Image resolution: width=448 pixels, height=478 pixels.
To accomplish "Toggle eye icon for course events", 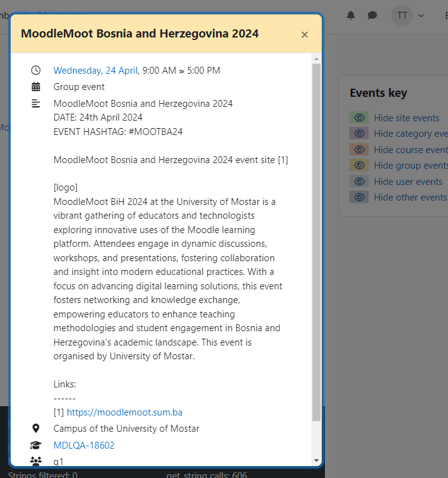I will pyautogui.click(x=359, y=150).
